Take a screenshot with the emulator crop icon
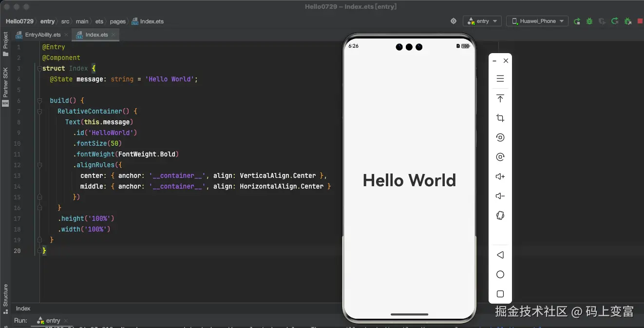644x328 pixels. pyautogui.click(x=500, y=118)
